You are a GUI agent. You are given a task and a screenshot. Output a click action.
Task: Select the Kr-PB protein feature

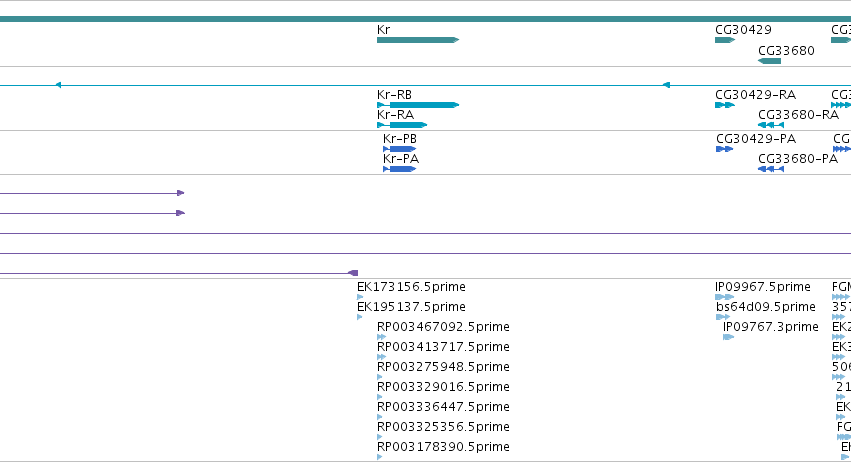click(x=399, y=149)
